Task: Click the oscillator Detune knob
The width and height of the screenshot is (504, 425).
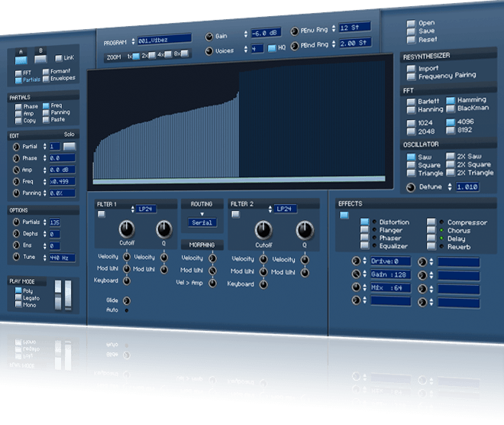Action: [x=411, y=187]
